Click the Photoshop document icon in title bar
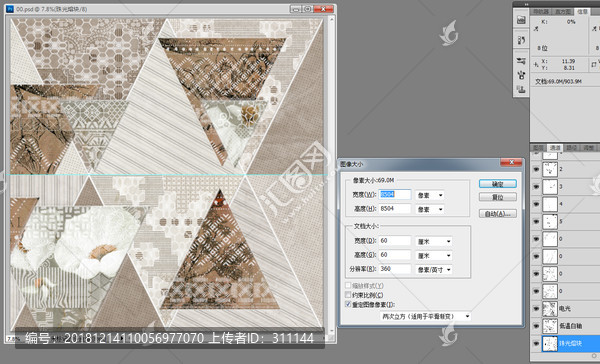This screenshot has width=600, height=364. point(10,9)
